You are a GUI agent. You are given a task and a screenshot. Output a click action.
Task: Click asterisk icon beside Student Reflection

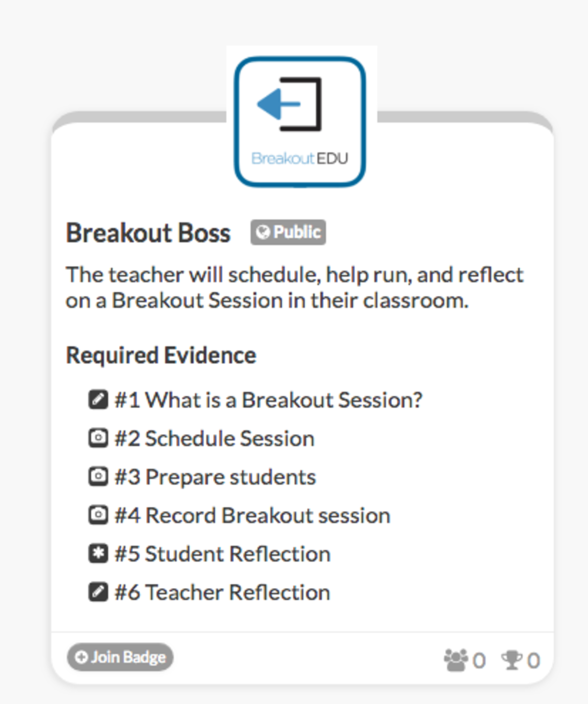tap(98, 553)
